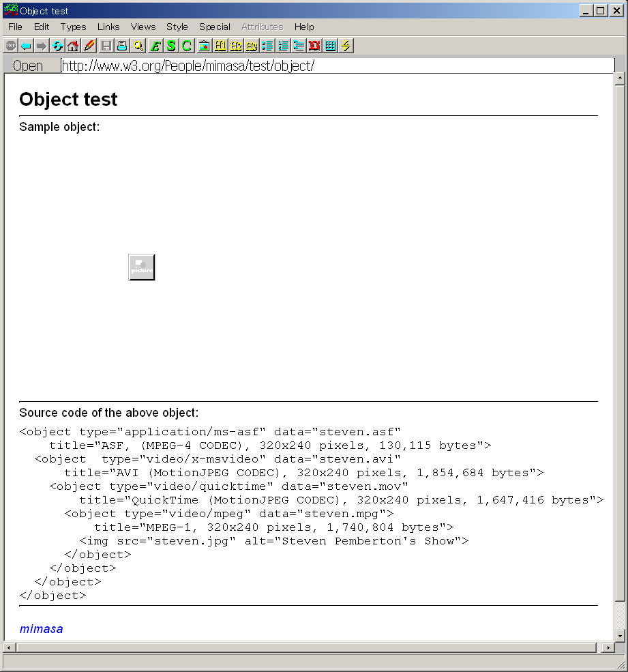Create a numbered list with toolbar icon
This screenshot has width=628, height=672.
(283, 46)
